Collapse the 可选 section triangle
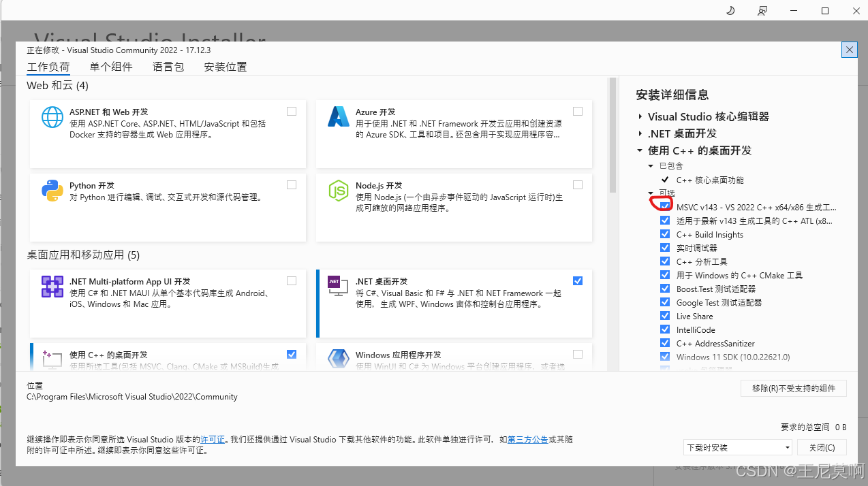The height and width of the screenshot is (486, 868). click(651, 193)
